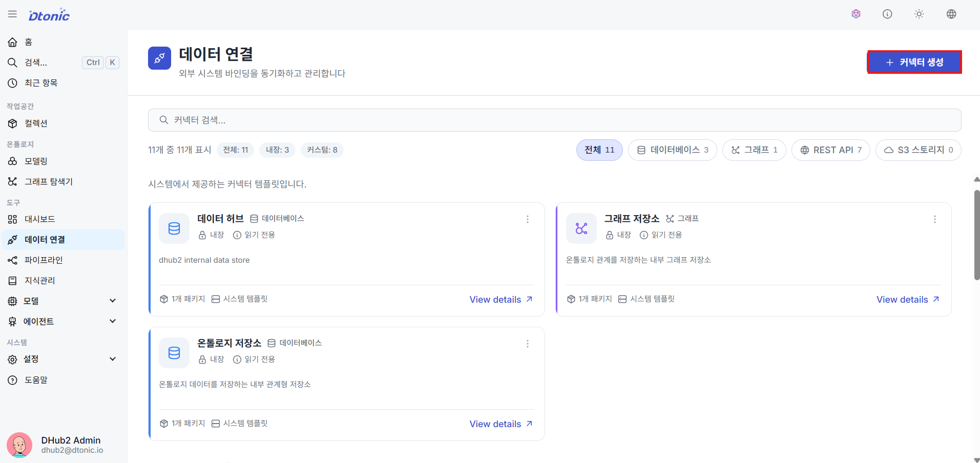Open View details for 온톨로지 저장소
980x463 pixels.
[501, 424]
